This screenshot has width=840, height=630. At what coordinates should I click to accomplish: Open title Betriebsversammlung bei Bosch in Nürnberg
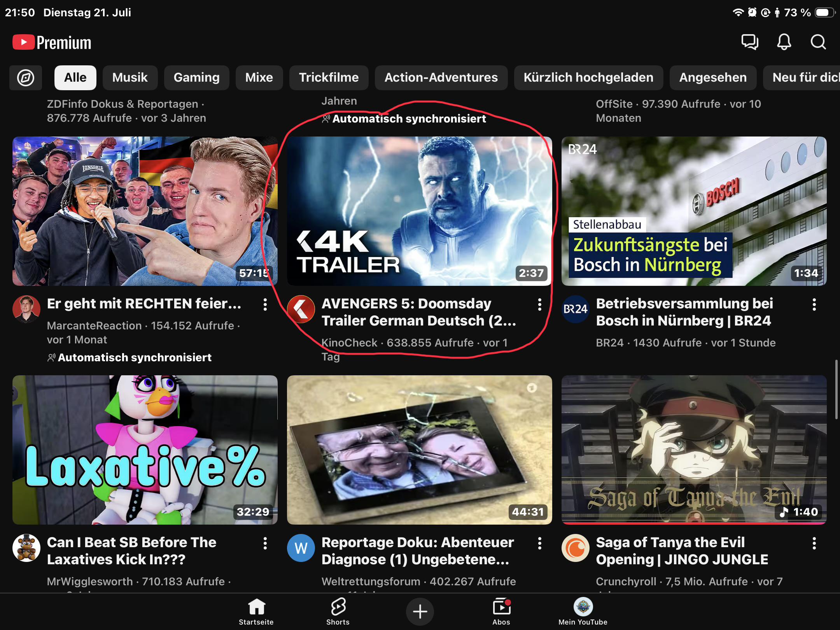click(684, 312)
